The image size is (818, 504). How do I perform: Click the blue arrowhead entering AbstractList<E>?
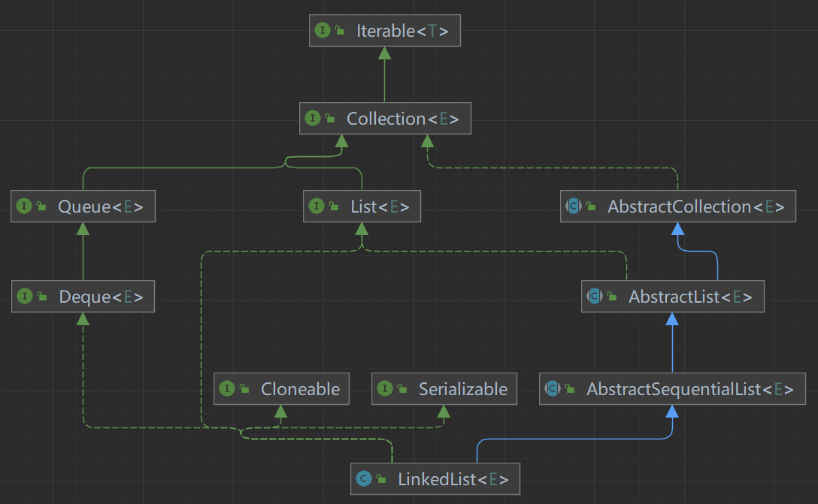point(672,318)
